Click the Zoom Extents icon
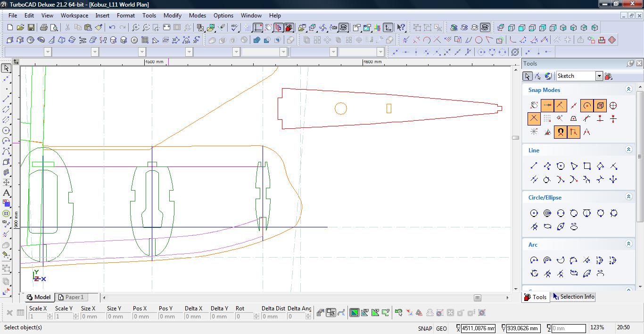Viewport: 644px width, 334px height. tap(166, 28)
